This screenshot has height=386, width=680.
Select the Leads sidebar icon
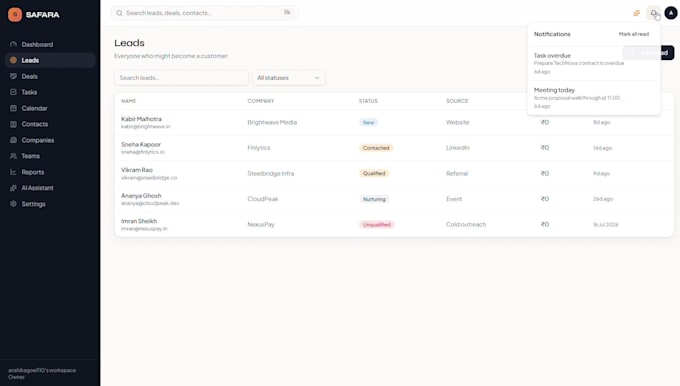(x=13, y=60)
